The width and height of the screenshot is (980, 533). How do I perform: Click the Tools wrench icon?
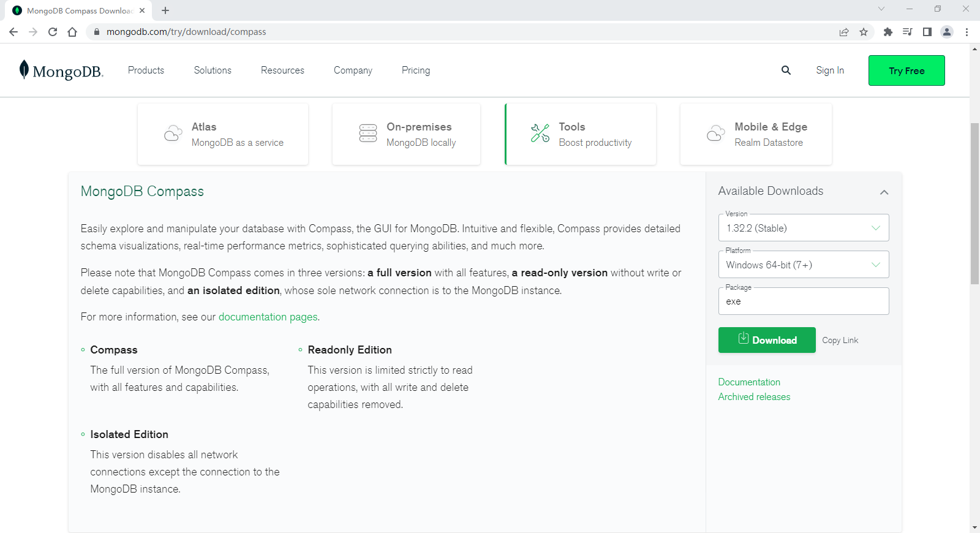click(x=540, y=133)
